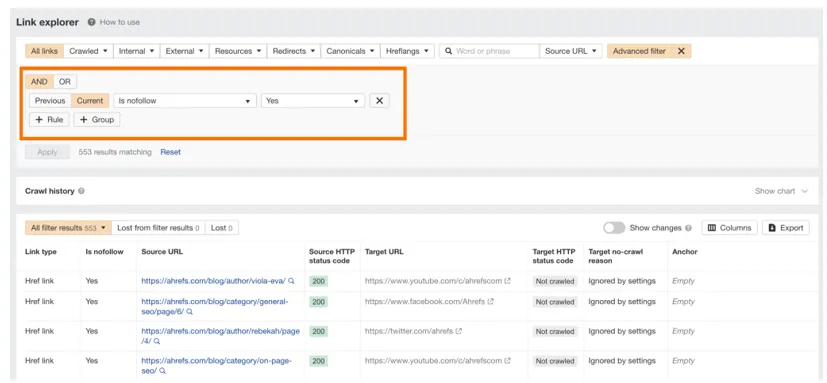Remove the Is nofollow rule with X

tap(379, 101)
